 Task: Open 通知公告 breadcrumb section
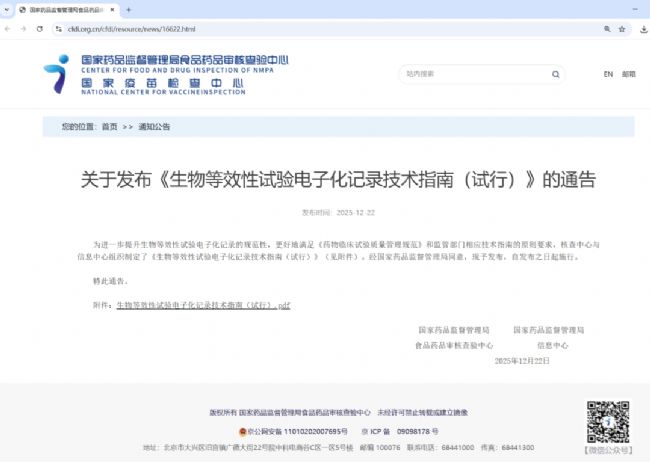pyautogui.click(x=154, y=127)
